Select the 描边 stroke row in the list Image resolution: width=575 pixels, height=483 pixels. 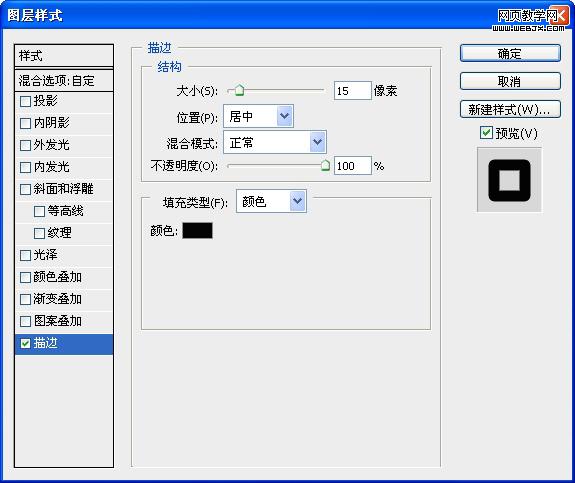pyautogui.click(x=64, y=344)
